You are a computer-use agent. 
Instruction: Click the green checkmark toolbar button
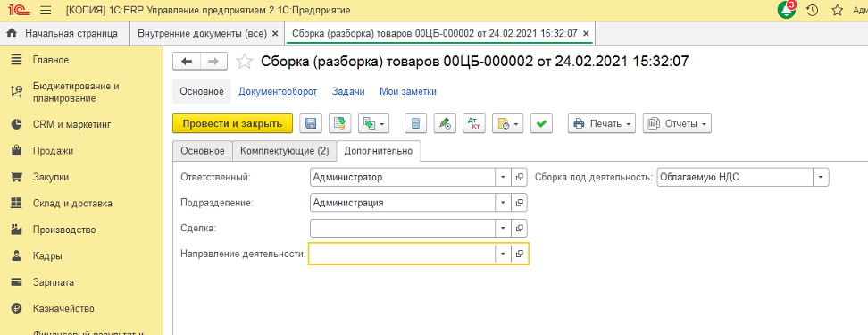tap(542, 124)
